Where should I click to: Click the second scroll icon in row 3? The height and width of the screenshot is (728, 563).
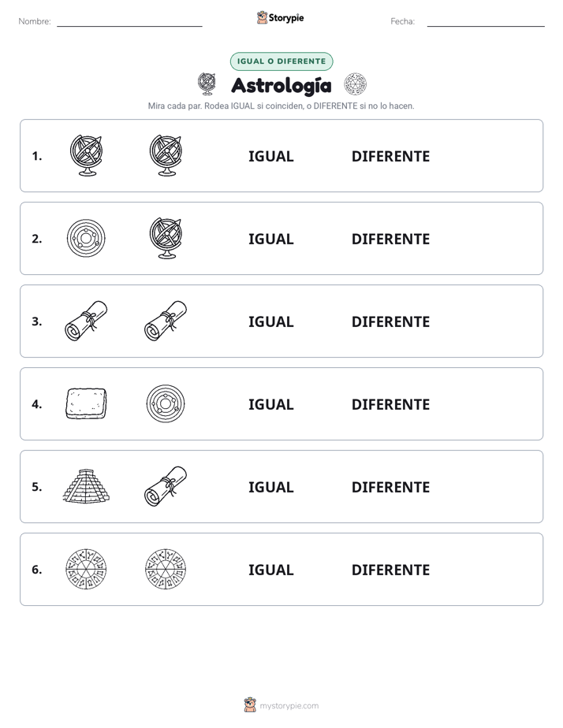166,321
